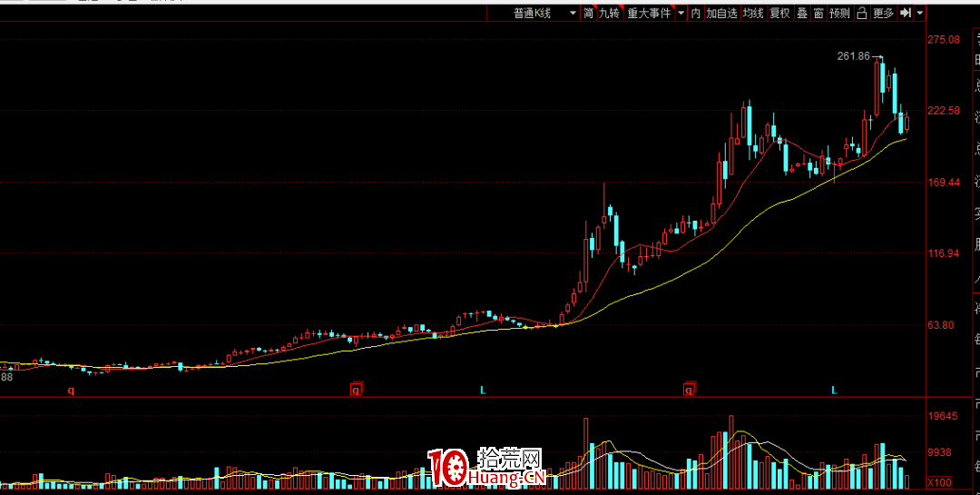The height and width of the screenshot is (495, 980).
Task: Expand the arrow next to 重大事件
Action: click(681, 13)
